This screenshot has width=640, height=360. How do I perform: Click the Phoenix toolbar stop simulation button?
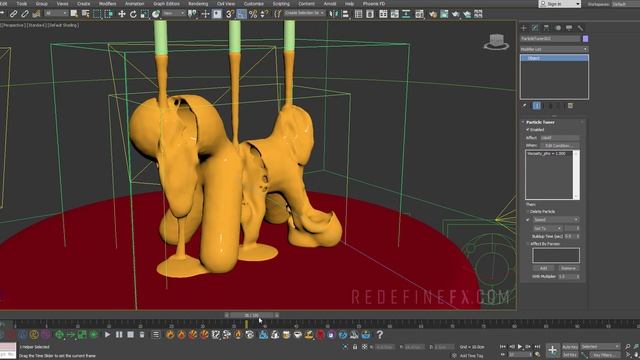click(130, 335)
